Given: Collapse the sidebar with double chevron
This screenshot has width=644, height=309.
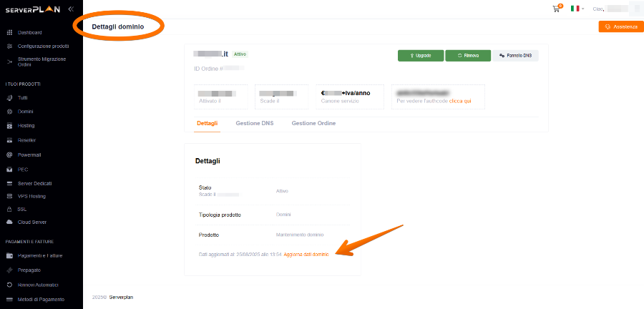Looking at the screenshot, I should point(70,9).
